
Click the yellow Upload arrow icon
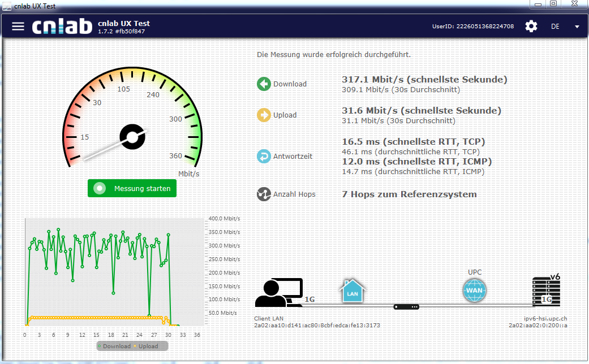[x=264, y=115]
